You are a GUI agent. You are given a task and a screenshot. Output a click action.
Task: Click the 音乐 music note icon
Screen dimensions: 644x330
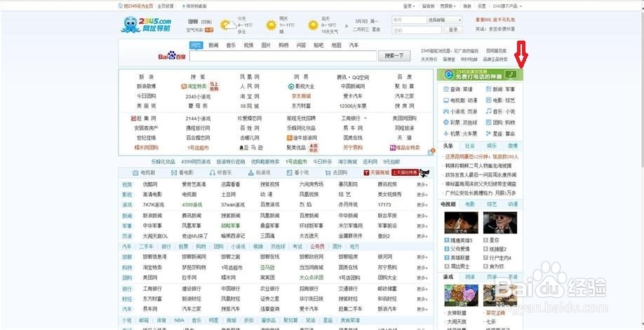488,111
